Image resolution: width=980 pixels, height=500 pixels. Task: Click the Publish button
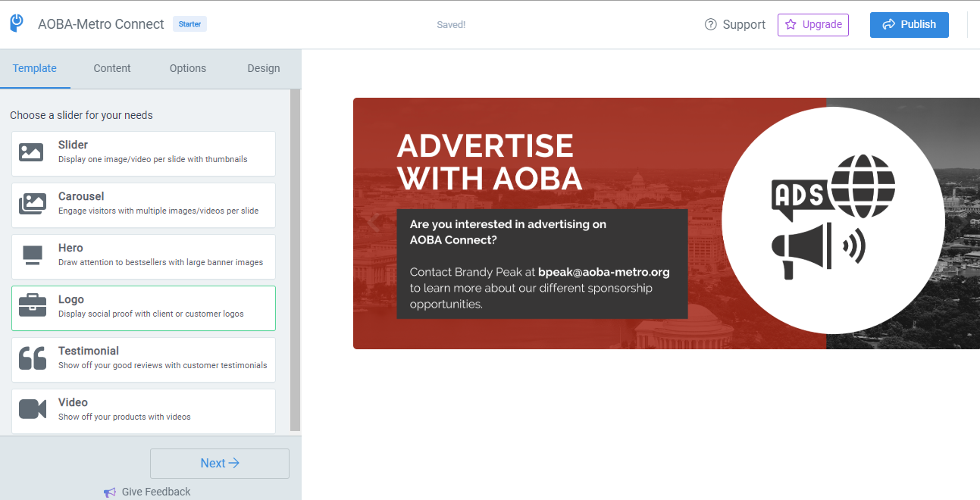coord(910,24)
